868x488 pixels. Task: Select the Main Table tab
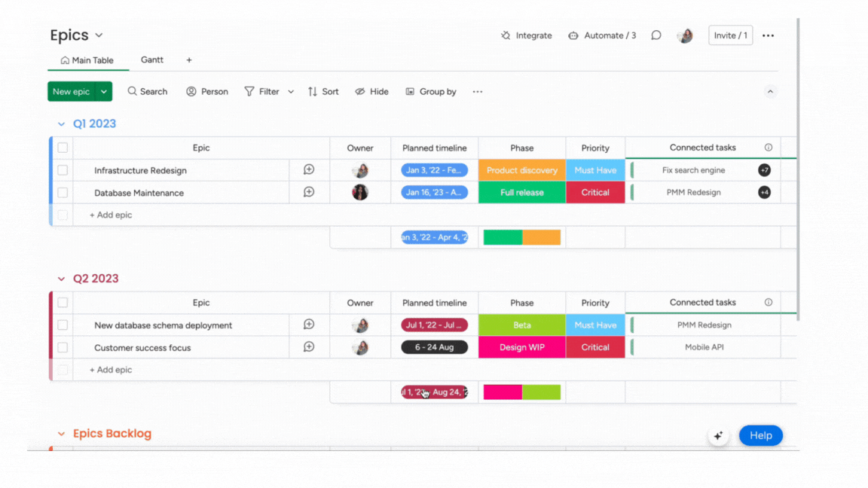tap(87, 60)
